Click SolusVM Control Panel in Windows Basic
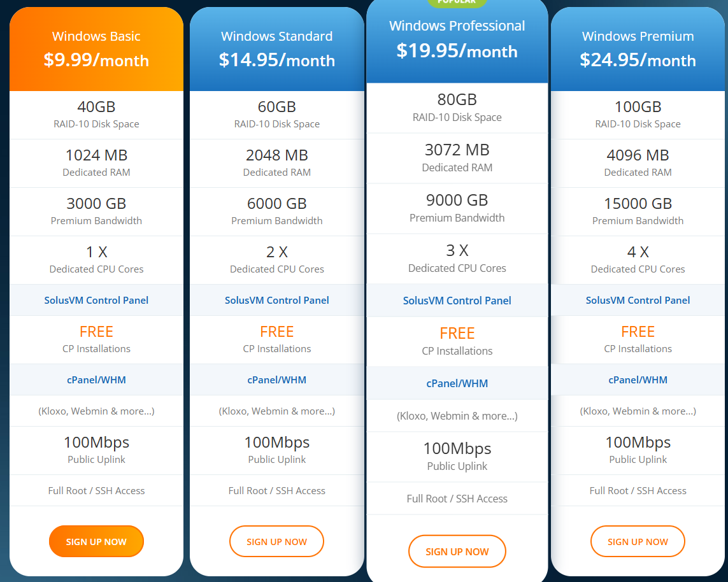 pyautogui.click(x=96, y=301)
